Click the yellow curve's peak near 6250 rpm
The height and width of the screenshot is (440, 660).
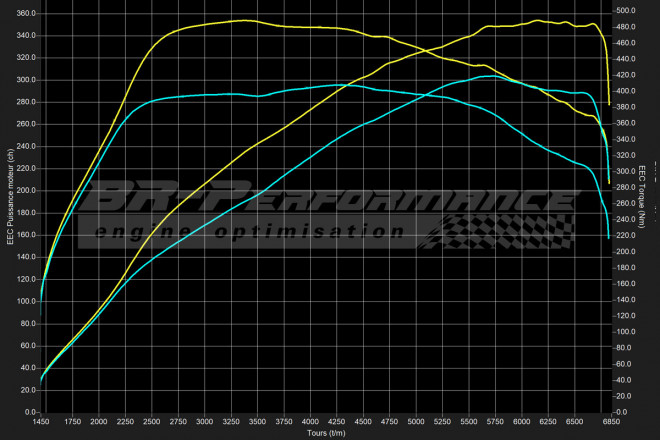point(540,20)
